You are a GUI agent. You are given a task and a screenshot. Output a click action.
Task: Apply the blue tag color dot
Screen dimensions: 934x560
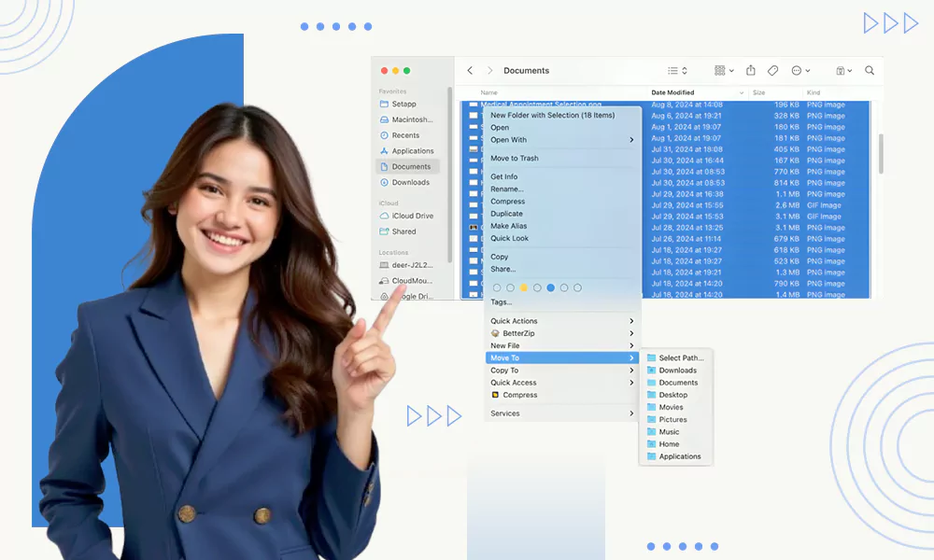pos(550,287)
